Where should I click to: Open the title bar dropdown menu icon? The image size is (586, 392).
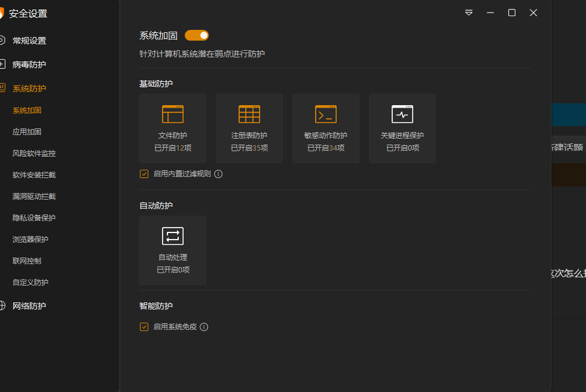pyautogui.click(x=469, y=13)
